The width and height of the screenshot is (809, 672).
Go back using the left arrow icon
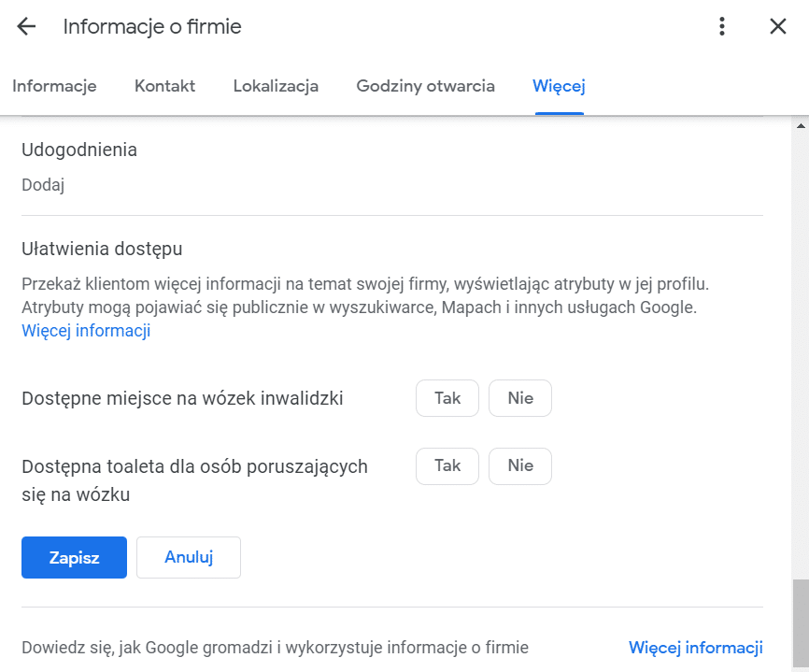(x=26, y=26)
